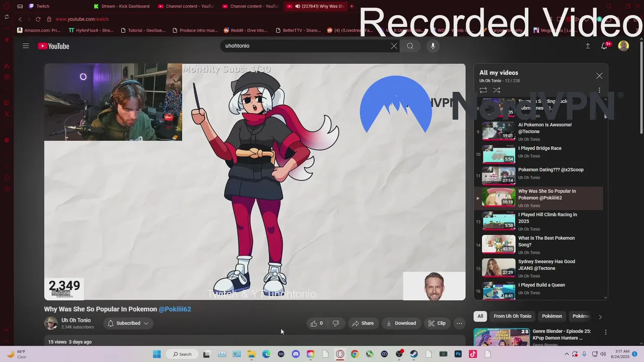Open File Explorer from the taskbar
644x362 pixels.
click(x=251, y=354)
